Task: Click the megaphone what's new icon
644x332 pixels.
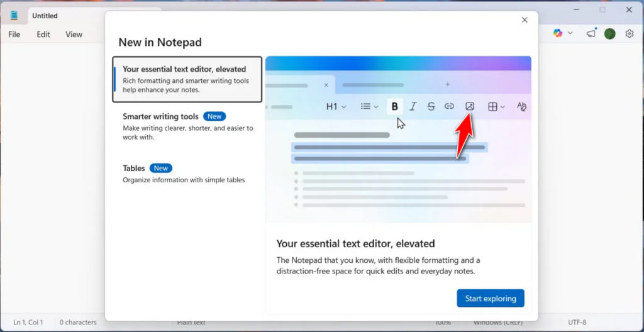Action: 591,33
